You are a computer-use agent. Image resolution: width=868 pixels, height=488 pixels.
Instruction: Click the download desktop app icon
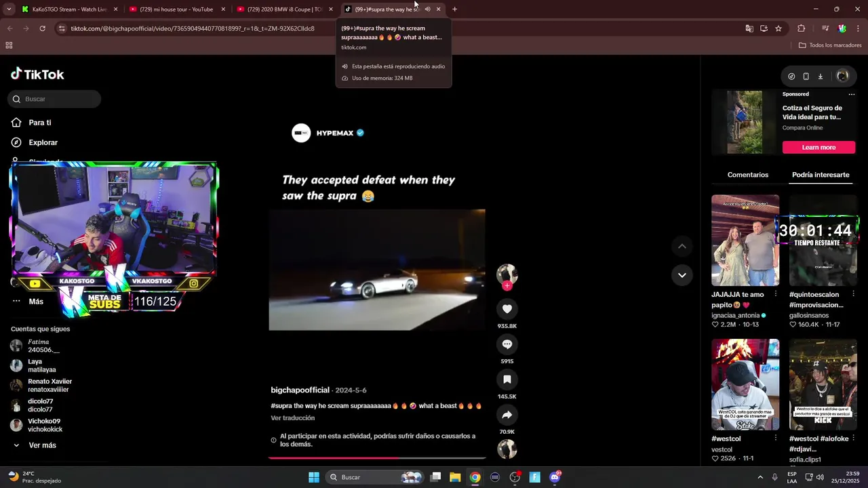[820, 77]
